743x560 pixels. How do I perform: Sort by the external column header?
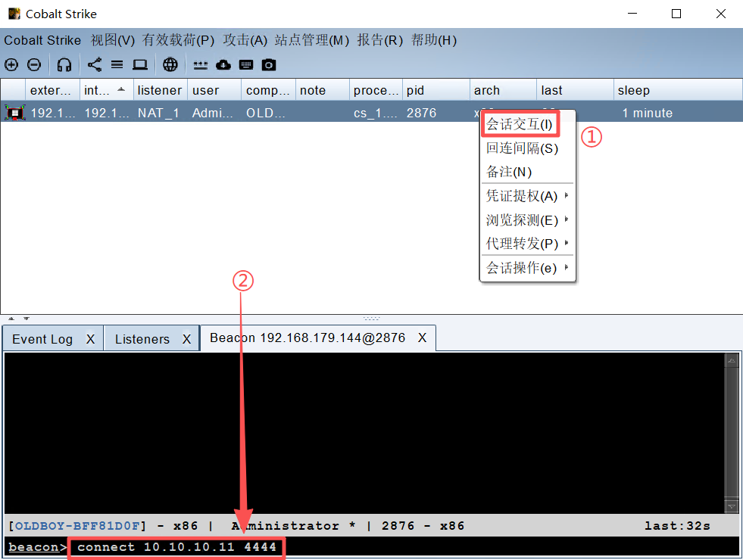[52, 90]
